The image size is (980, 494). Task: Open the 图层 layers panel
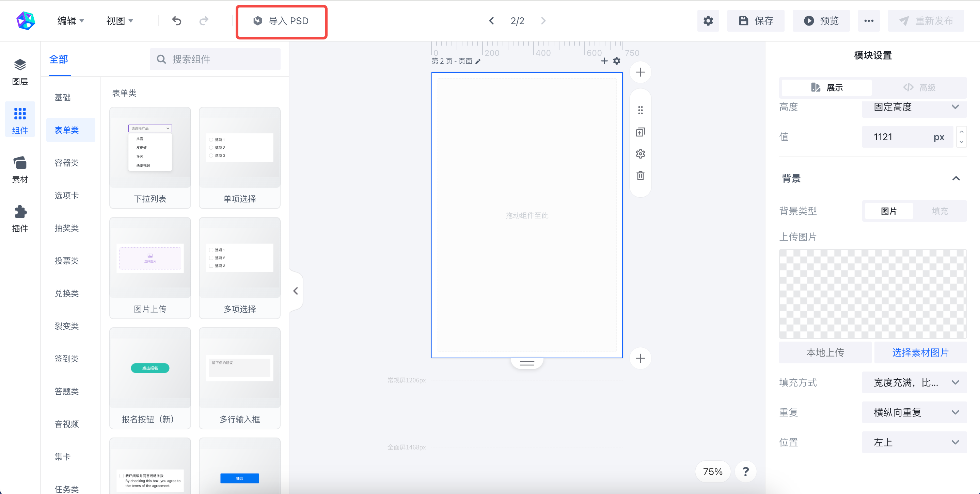click(20, 72)
